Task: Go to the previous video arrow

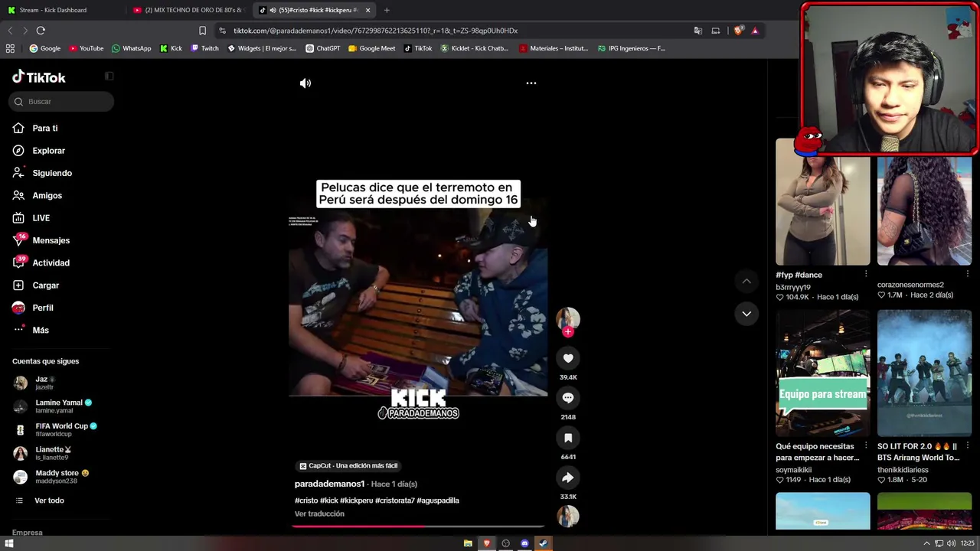Action: tap(746, 282)
